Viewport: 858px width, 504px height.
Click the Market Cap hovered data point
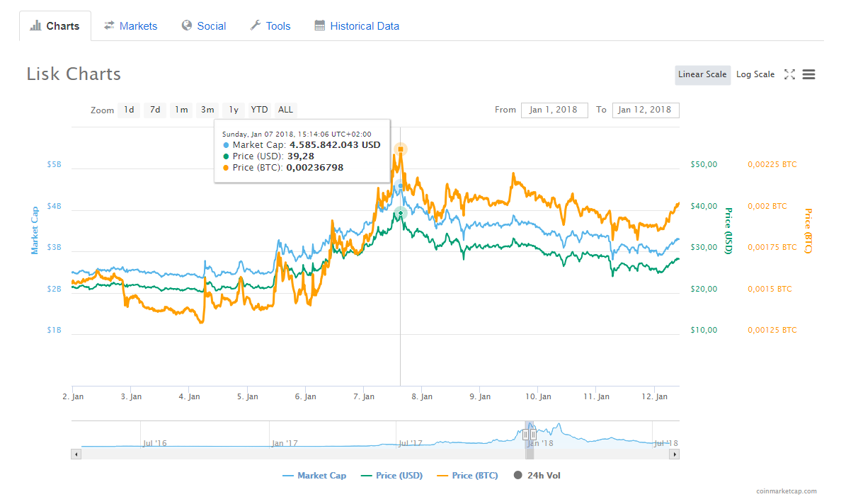pyautogui.click(x=400, y=186)
